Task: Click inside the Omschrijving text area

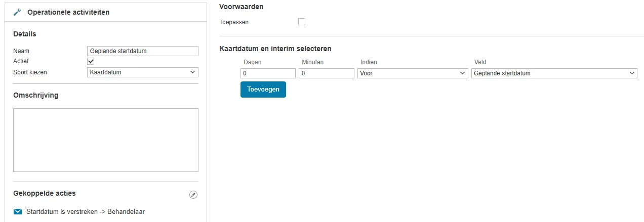Action: click(105, 140)
